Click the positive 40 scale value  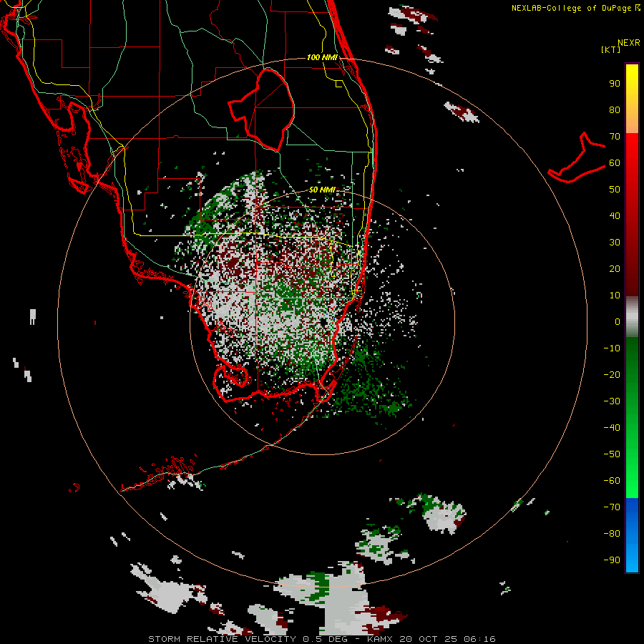pos(615,216)
